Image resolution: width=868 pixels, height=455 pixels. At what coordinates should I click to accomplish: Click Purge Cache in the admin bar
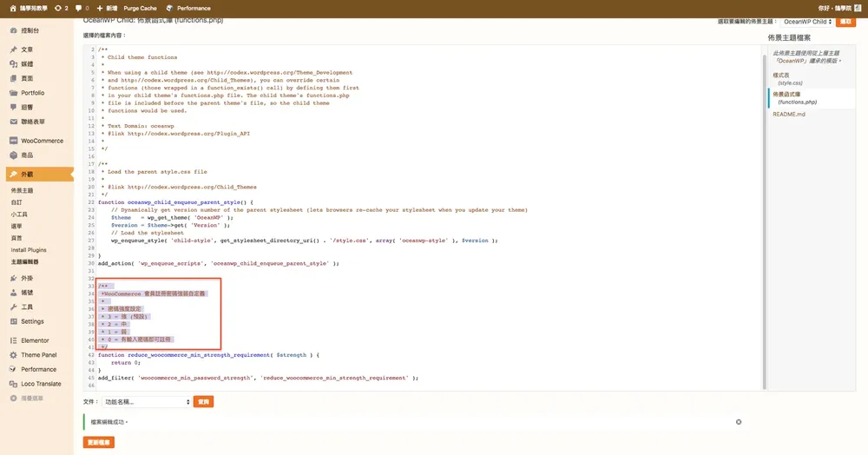click(x=140, y=9)
